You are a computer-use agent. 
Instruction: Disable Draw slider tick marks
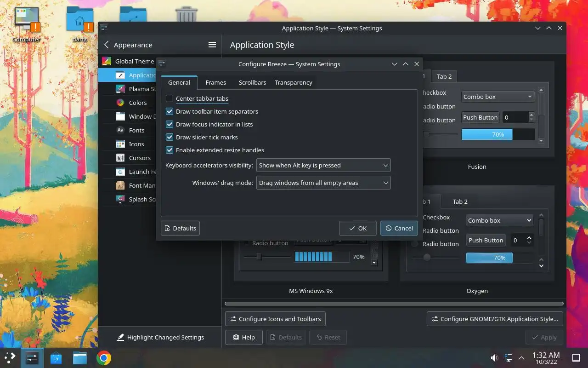coord(170,137)
